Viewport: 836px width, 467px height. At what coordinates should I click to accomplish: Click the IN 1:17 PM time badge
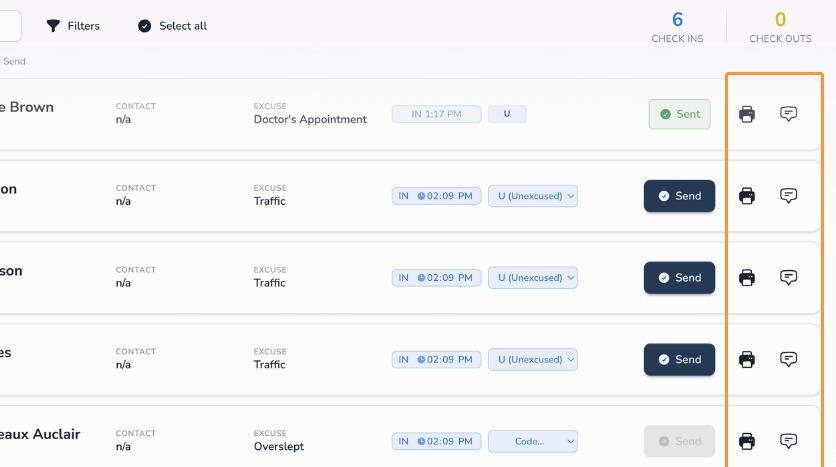coord(436,114)
